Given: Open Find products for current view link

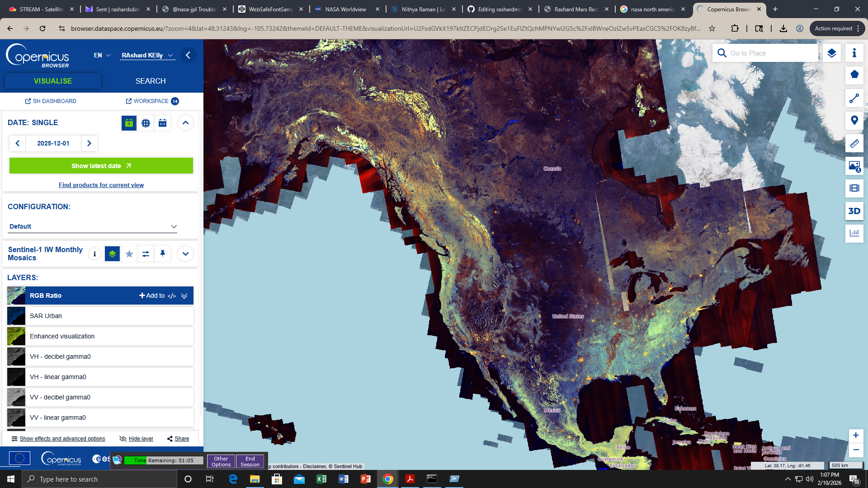Looking at the screenshot, I should pos(101,185).
